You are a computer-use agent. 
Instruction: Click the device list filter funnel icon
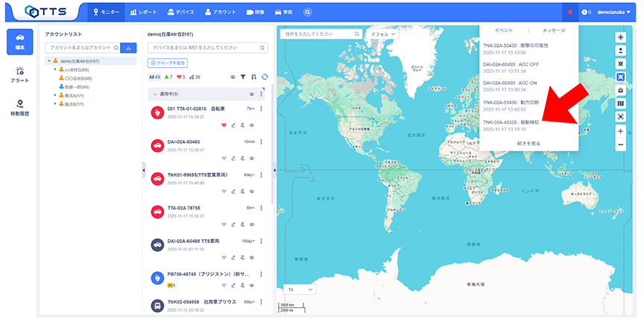click(242, 77)
